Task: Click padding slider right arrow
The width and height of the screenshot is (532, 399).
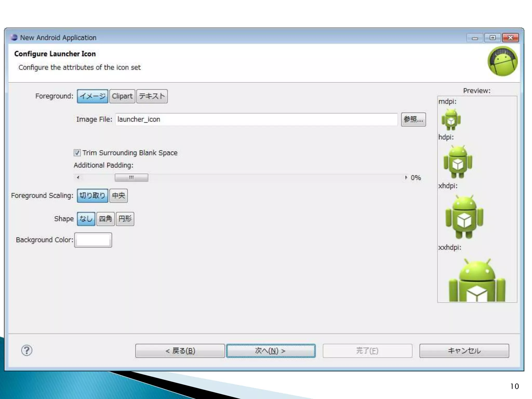Action: tap(406, 178)
